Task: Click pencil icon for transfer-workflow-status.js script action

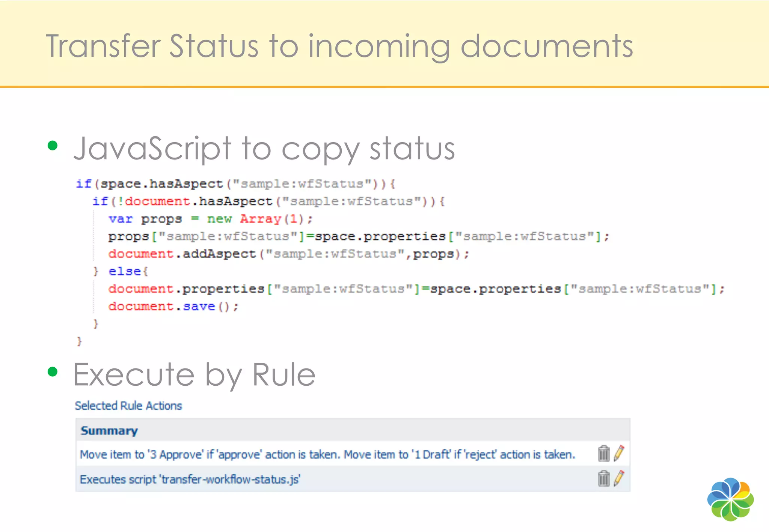Action: click(x=619, y=478)
